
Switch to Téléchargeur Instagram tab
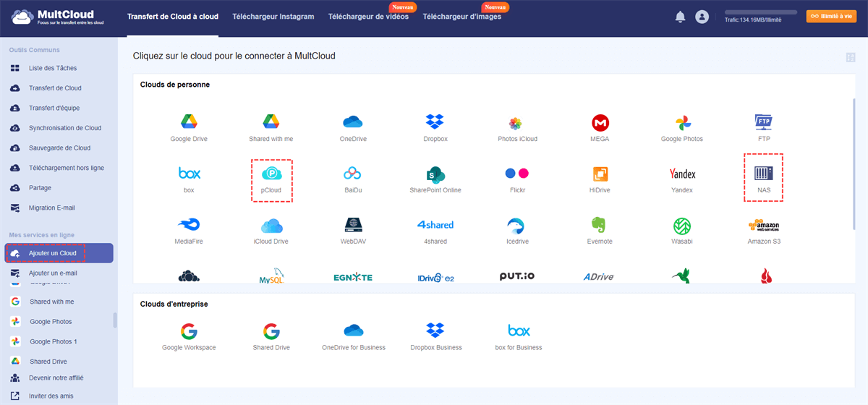click(x=273, y=17)
